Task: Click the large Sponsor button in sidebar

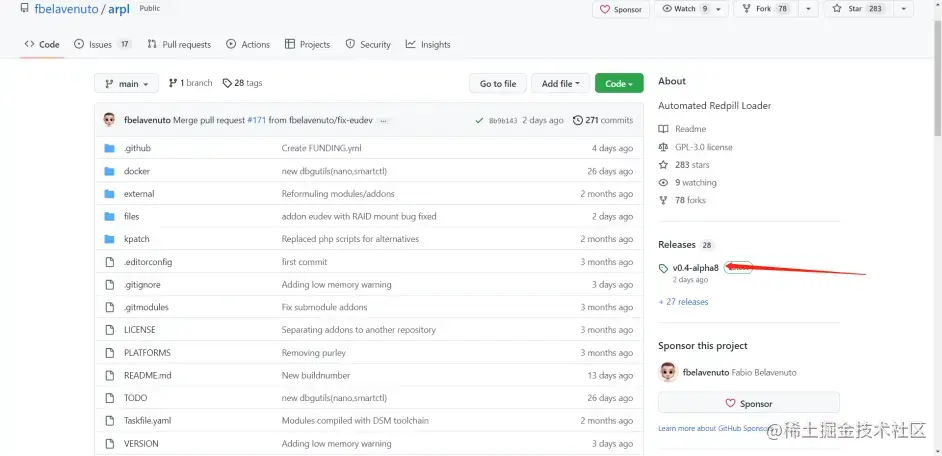Action: tap(749, 404)
